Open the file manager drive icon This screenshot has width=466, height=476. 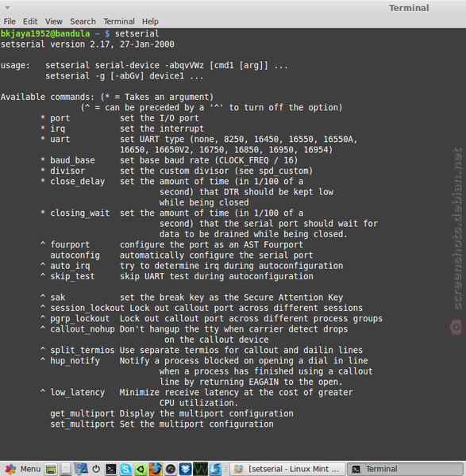(x=66, y=470)
